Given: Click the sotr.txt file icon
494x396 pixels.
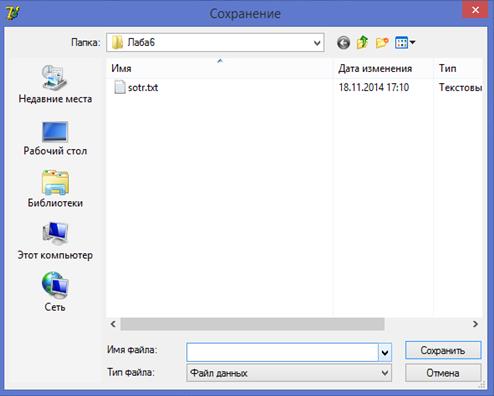Looking at the screenshot, I should 119,87.
